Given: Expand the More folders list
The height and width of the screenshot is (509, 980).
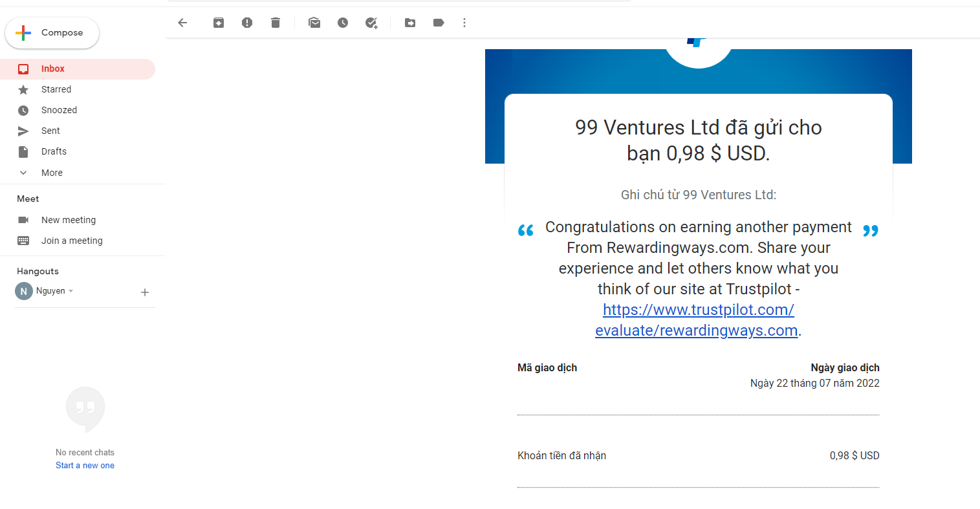Looking at the screenshot, I should [78, 173].
